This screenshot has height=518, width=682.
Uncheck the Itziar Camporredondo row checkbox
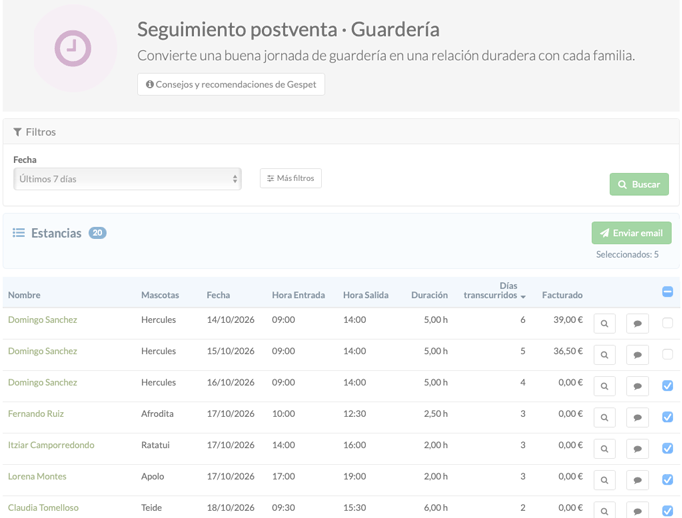tap(667, 448)
